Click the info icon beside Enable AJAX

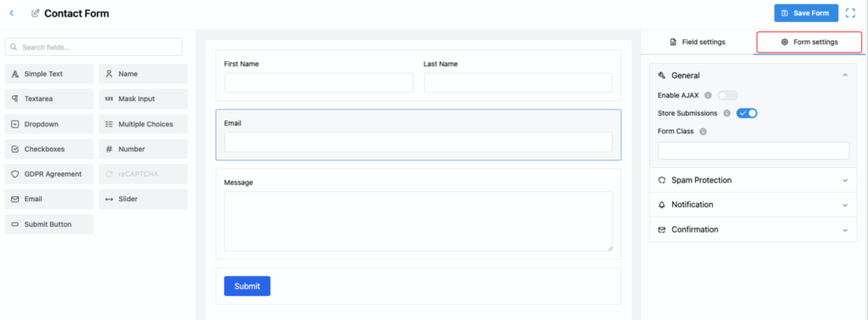coord(708,95)
